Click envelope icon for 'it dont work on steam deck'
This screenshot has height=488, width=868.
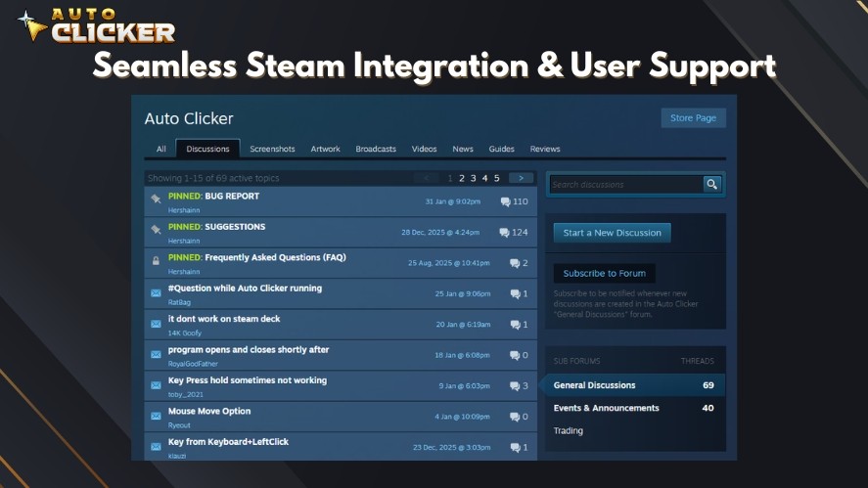156,325
